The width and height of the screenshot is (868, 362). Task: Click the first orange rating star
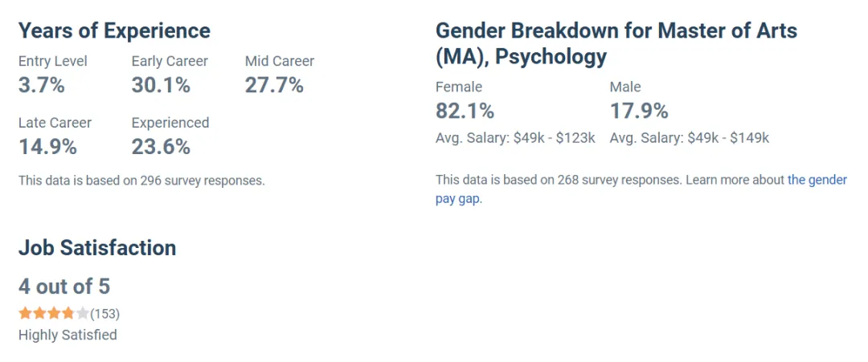25,314
